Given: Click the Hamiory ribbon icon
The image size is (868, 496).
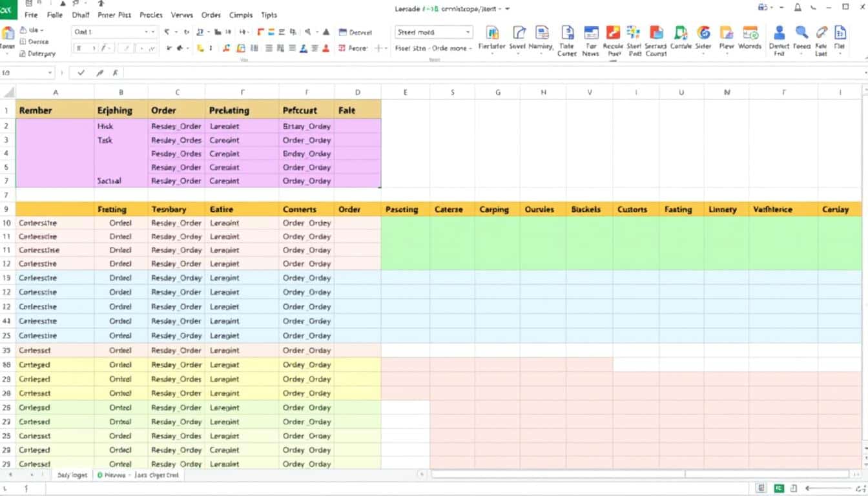Looking at the screenshot, I should point(541,33).
